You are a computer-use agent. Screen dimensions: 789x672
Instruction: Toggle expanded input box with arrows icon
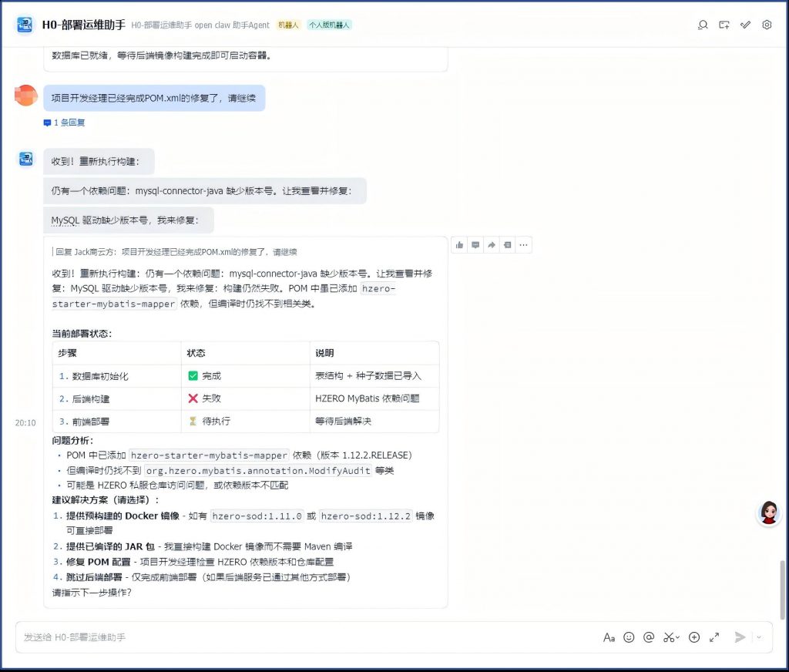point(714,637)
